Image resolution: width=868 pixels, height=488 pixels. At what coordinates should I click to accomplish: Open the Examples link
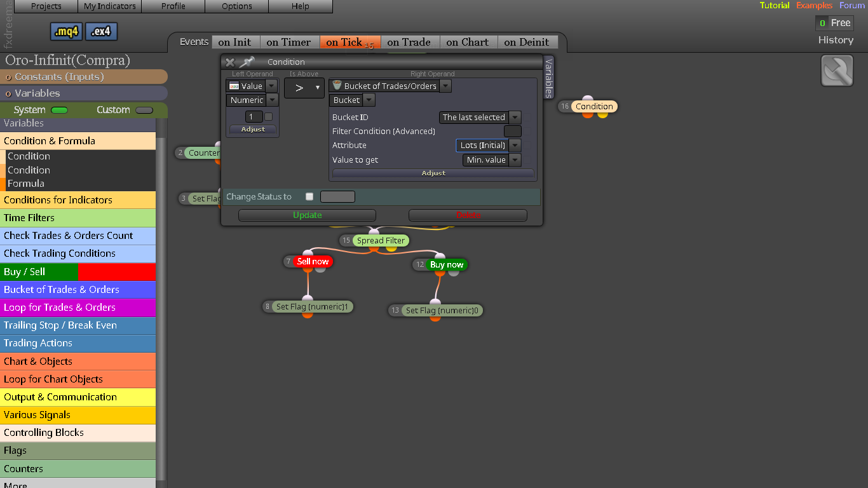tap(814, 5)
